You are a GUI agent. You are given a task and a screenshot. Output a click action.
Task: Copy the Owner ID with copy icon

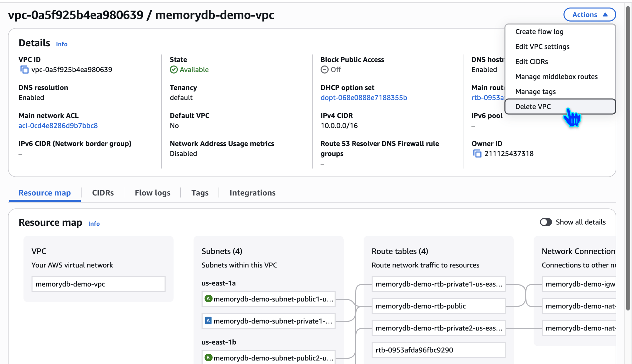click(477, 154)
